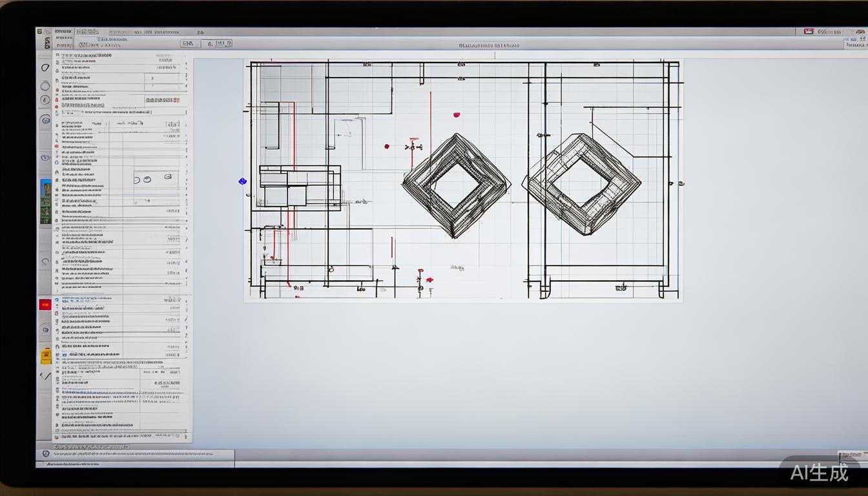Click the highlighted value field in properties panel
868x496 pixels.
click(x=162, y=101)
